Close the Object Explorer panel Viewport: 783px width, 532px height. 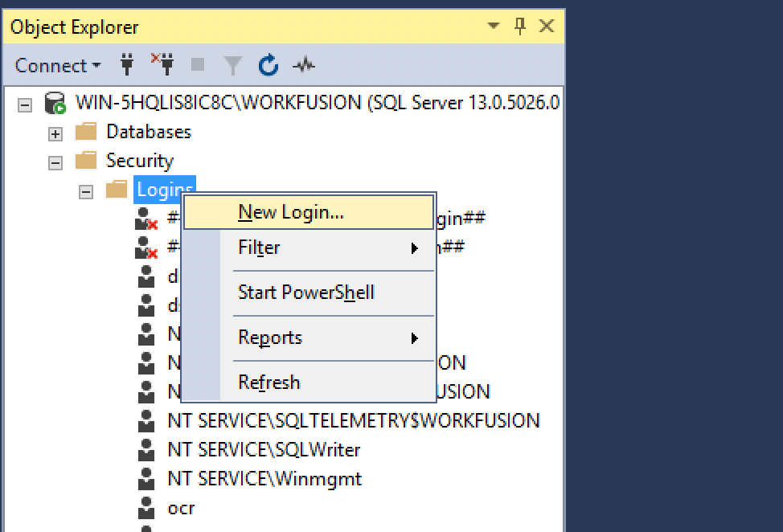pyautogui.click(x=547, y=26)
